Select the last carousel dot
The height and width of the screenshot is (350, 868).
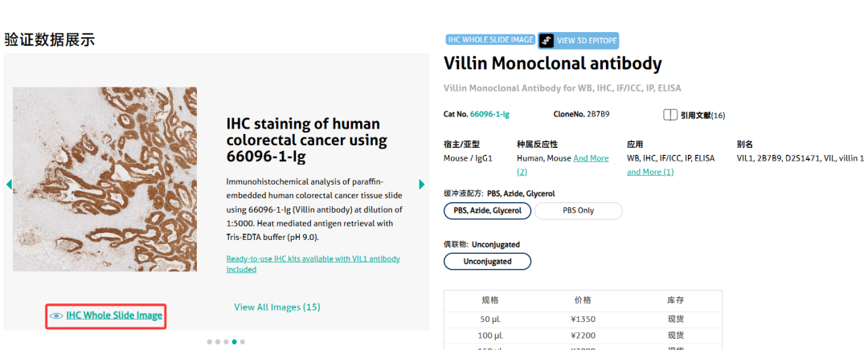click(x=243, y=342)
